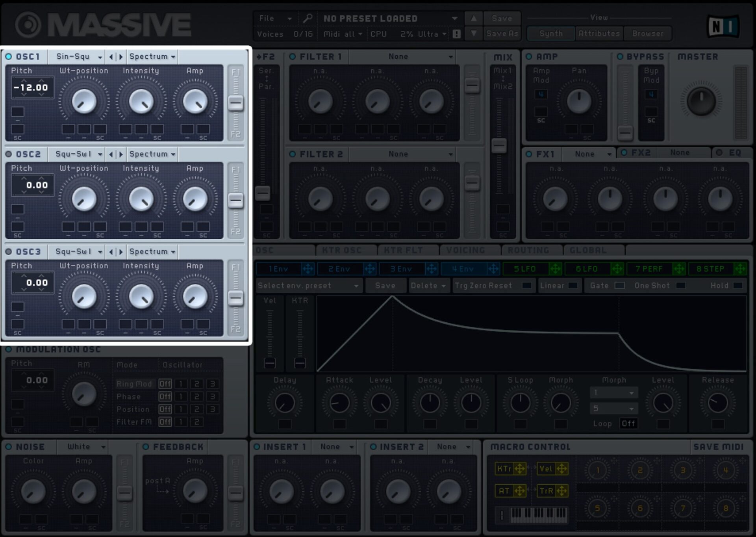
Task: Click the Save As button
Action: click(x=502, y=33)
